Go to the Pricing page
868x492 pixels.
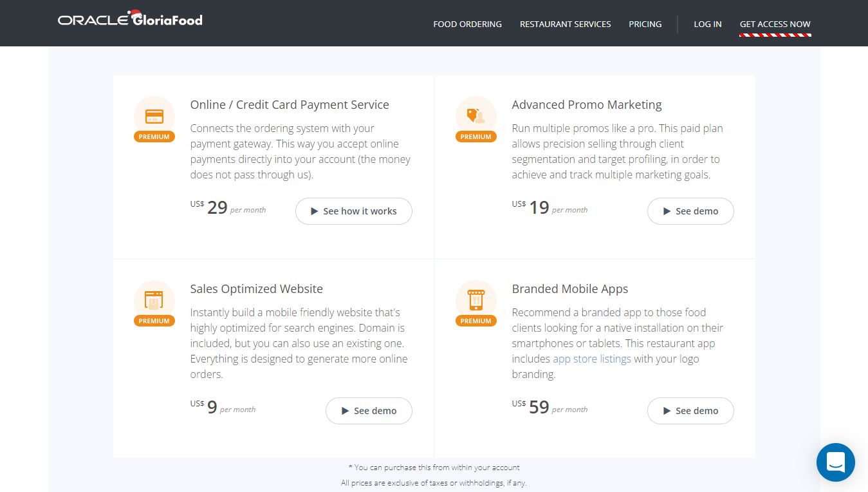point(645,24)
